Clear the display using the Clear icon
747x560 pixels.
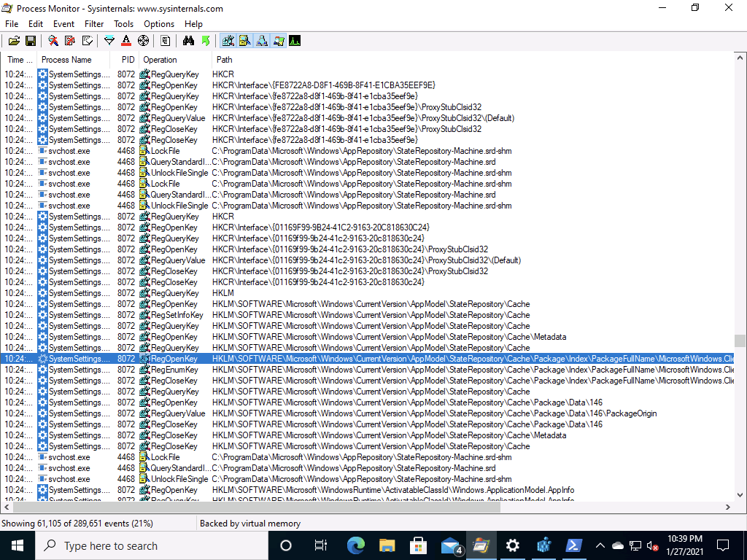[88, 41]
